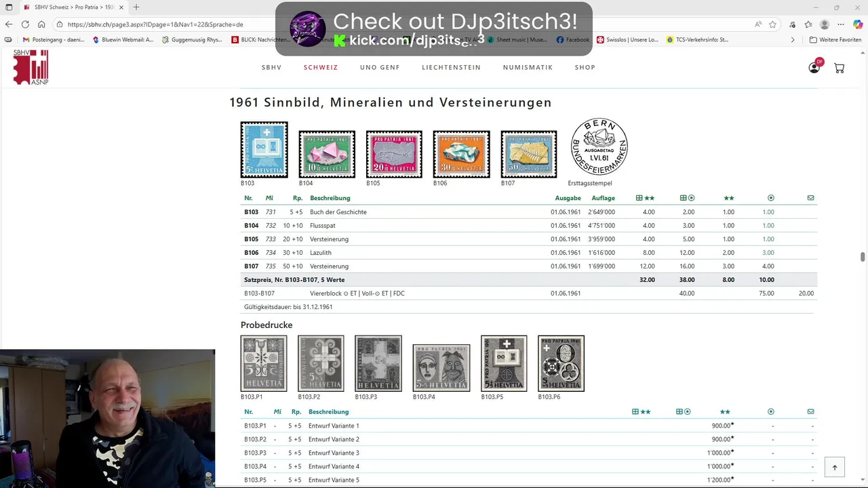The height and width of the screenshot is (488, 868).
Task: Open the Swisslos bookmark
Action: tap(627, 39)
